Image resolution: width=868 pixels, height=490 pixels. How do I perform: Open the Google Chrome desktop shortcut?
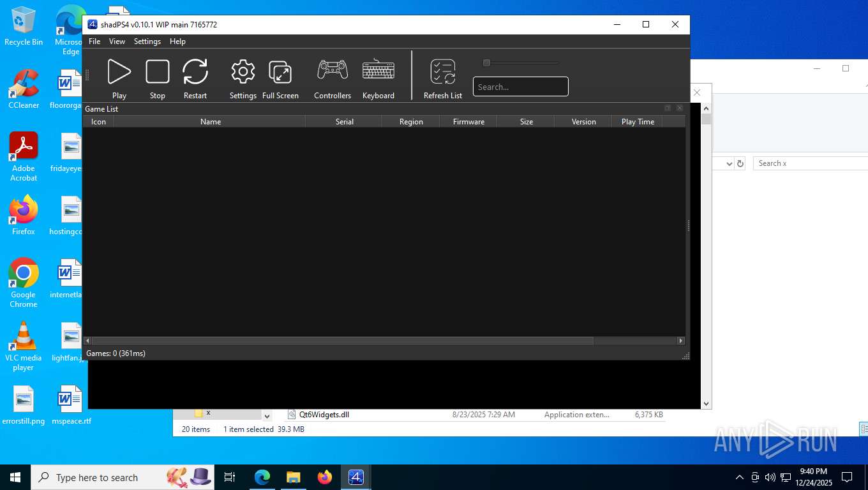[24, 283]
